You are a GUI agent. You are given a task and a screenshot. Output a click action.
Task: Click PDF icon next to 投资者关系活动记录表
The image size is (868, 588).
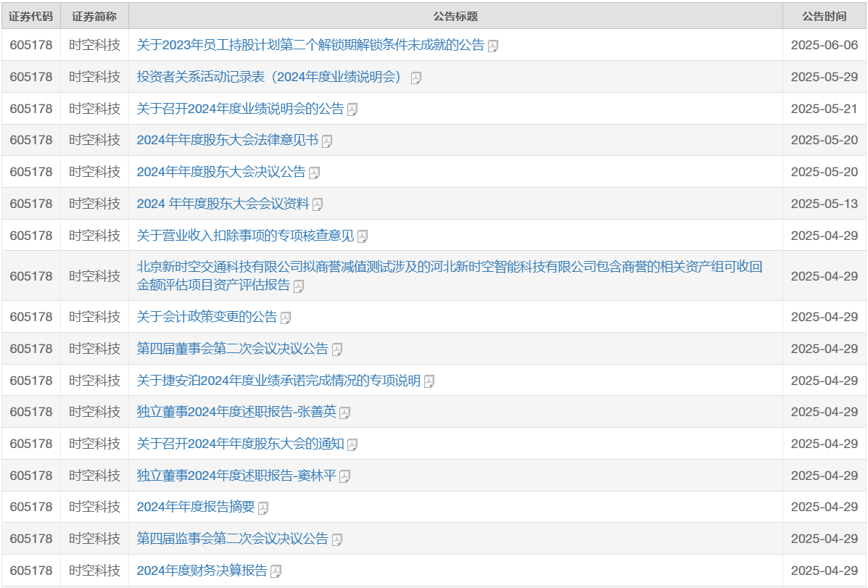coord(416,78)
